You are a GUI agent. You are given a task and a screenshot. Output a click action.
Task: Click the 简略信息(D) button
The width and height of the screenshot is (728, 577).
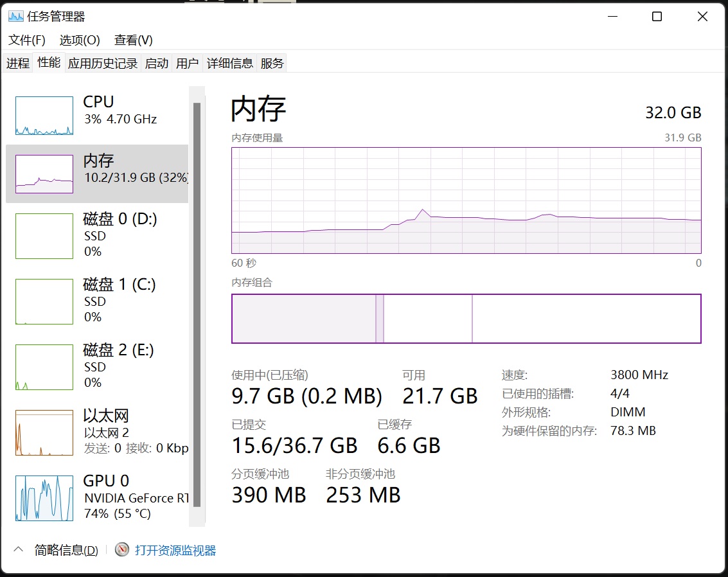66,551
